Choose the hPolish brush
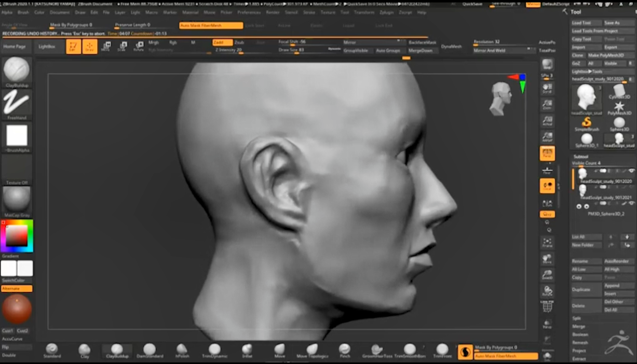637x364 pixels. tap(182, 351)
